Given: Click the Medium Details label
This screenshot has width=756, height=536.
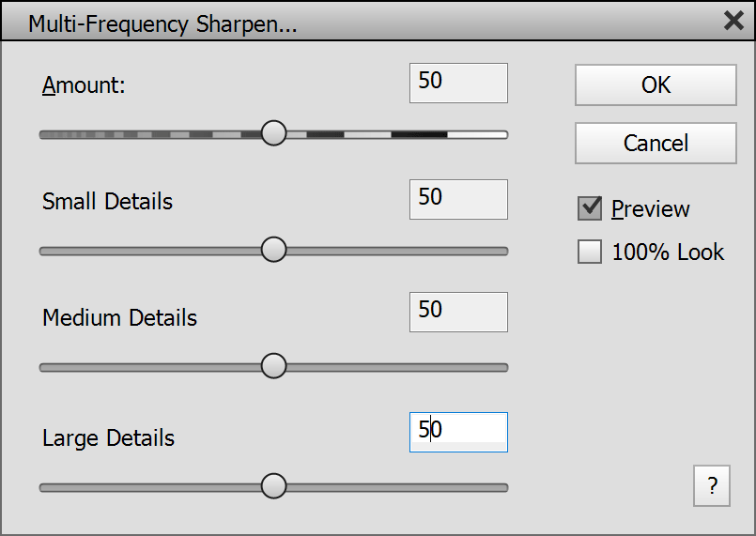Looking at the screenshot, I should point(119,318).
